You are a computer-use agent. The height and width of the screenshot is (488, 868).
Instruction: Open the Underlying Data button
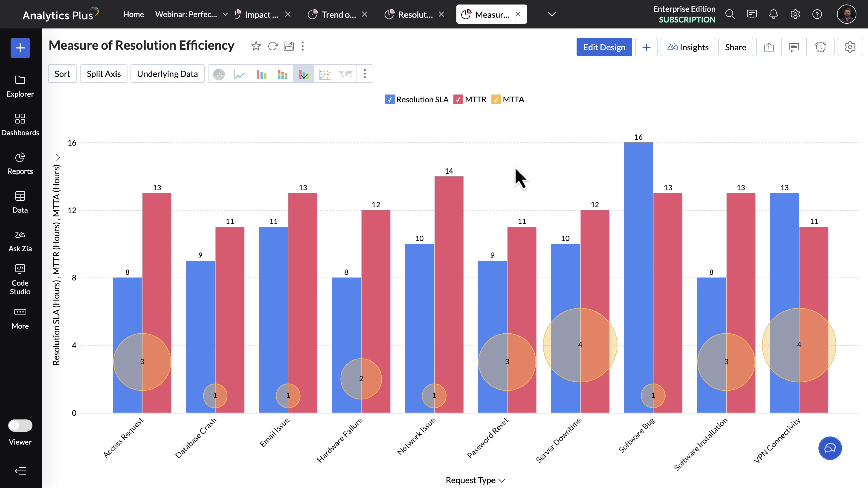pos(167,74)
